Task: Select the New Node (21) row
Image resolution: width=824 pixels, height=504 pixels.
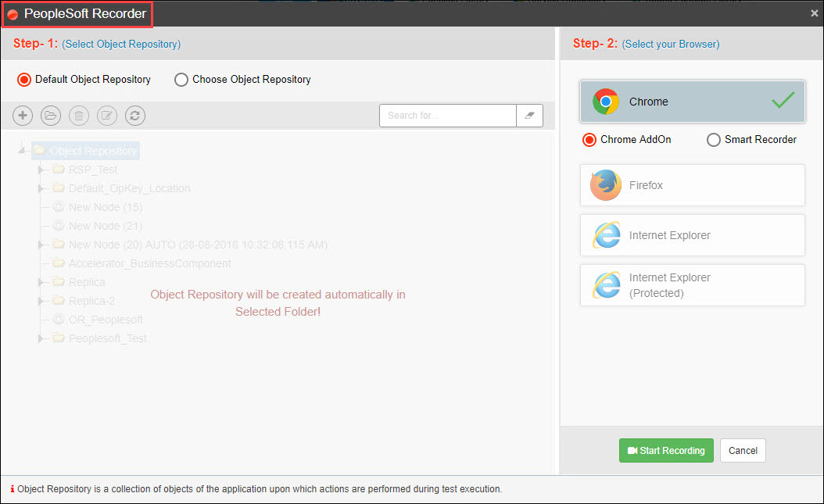Action: pos(98,227)
